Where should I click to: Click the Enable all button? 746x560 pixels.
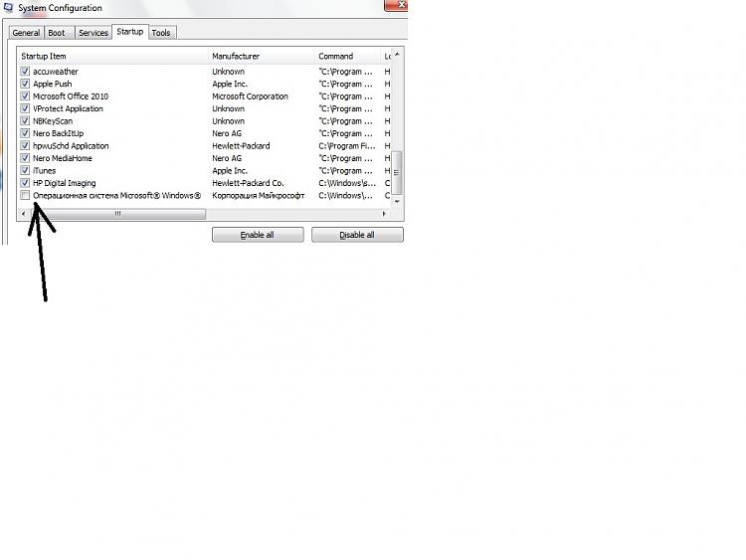pyautogui.click(x=258, y=235)
